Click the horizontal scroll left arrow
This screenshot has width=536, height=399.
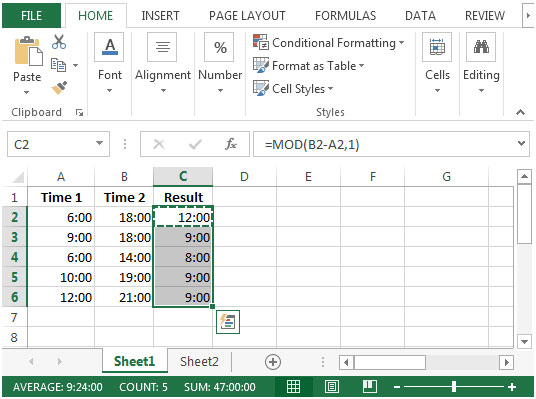tap(346, 362)
